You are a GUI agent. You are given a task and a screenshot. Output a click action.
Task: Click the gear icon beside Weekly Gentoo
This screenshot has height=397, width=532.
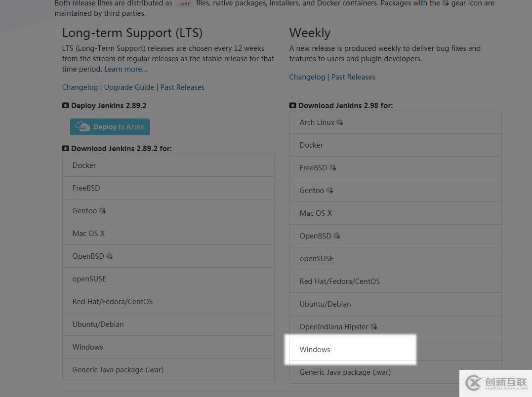coord(329,190)
